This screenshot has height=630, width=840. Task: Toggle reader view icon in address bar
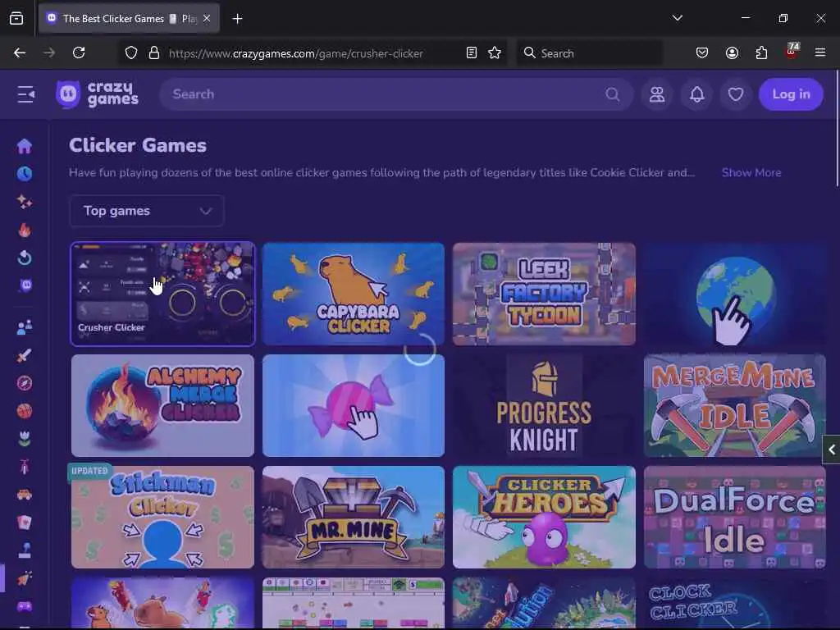click(472, 52)
